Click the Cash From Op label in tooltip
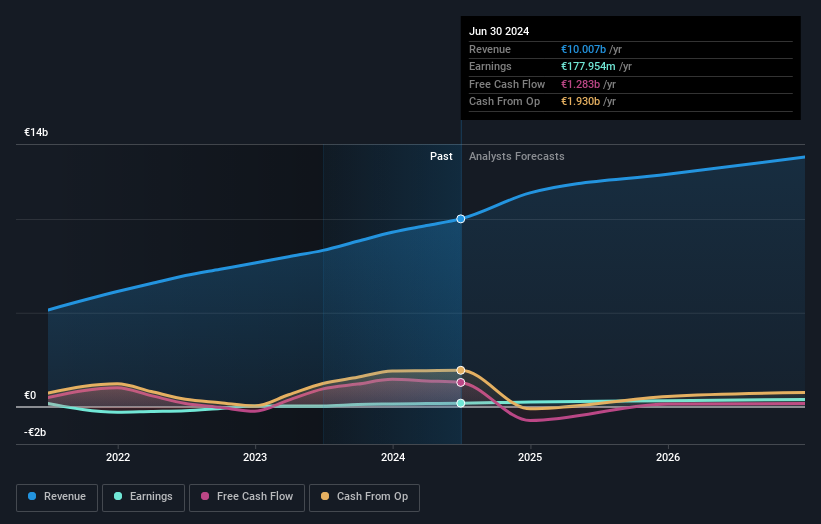This screenshot has width=821, height=524. coord(504,102)
